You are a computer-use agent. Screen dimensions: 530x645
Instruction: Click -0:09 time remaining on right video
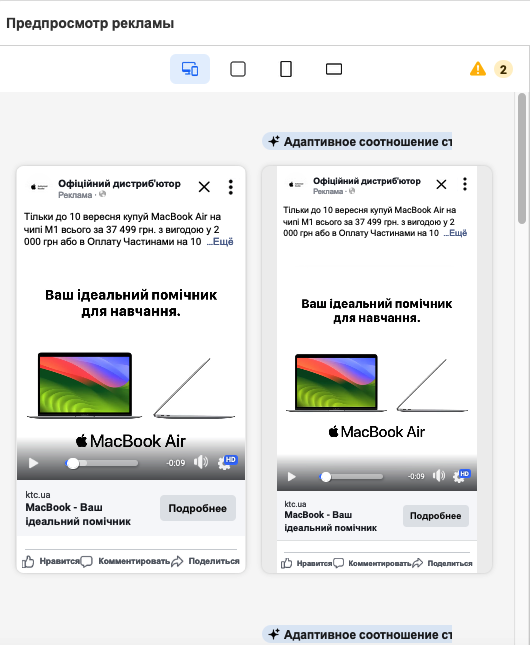[x=416, y=476]
